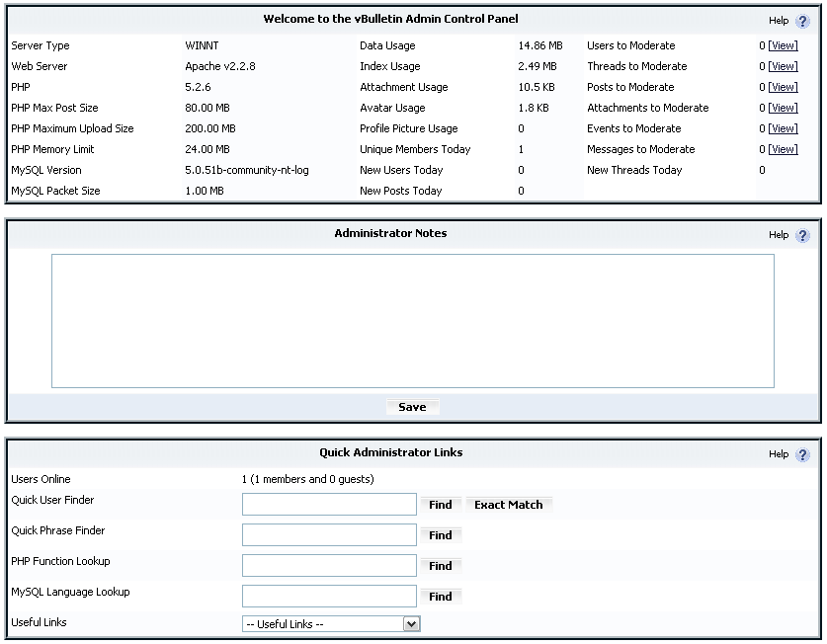View Users to Moderate
This screenshot has width=827, height=644.
pyautogui.click(x=783, y=45)
